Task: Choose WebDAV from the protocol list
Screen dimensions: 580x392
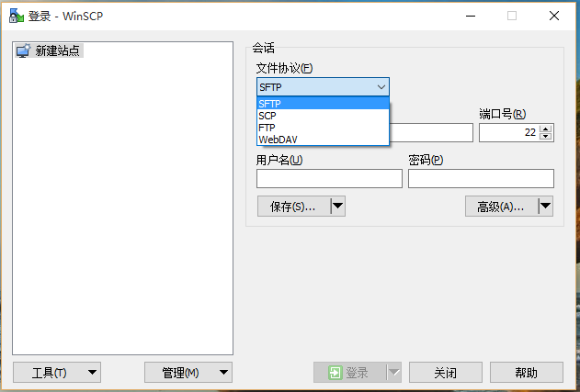Action: click(x=323, y=140)
